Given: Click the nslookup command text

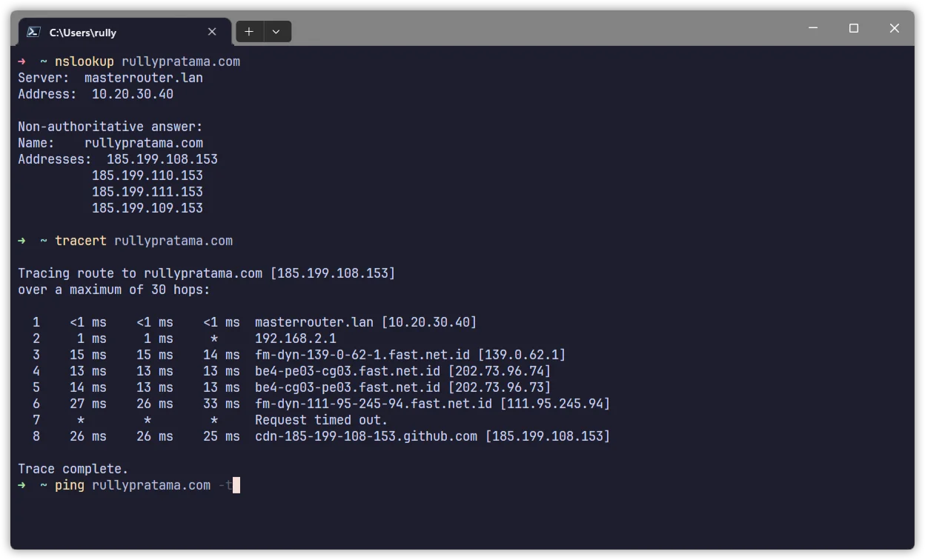Looking at the screenshot, I should point(84,61).
